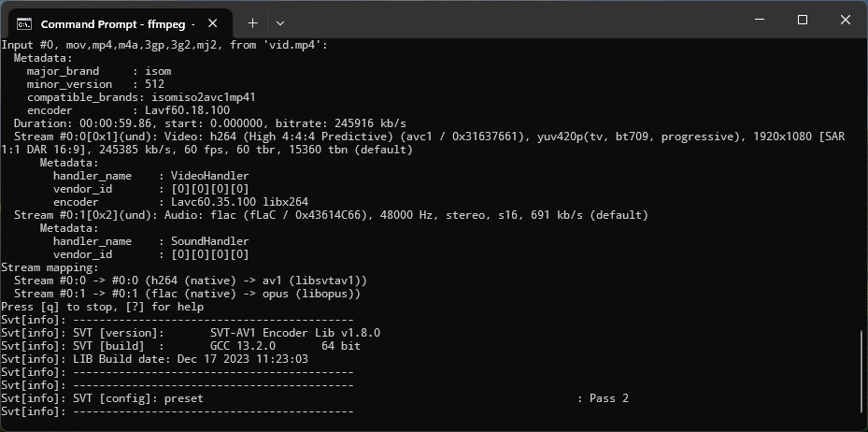Click the 'SoundHandler' handler name
The height and width of the screenshot is (432, 868).
click(x=210, y=241)
